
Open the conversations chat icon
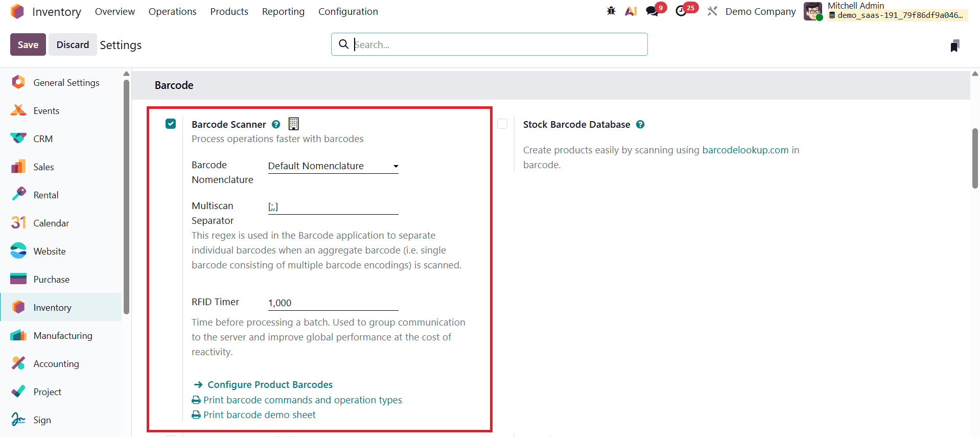click(652, 11)
